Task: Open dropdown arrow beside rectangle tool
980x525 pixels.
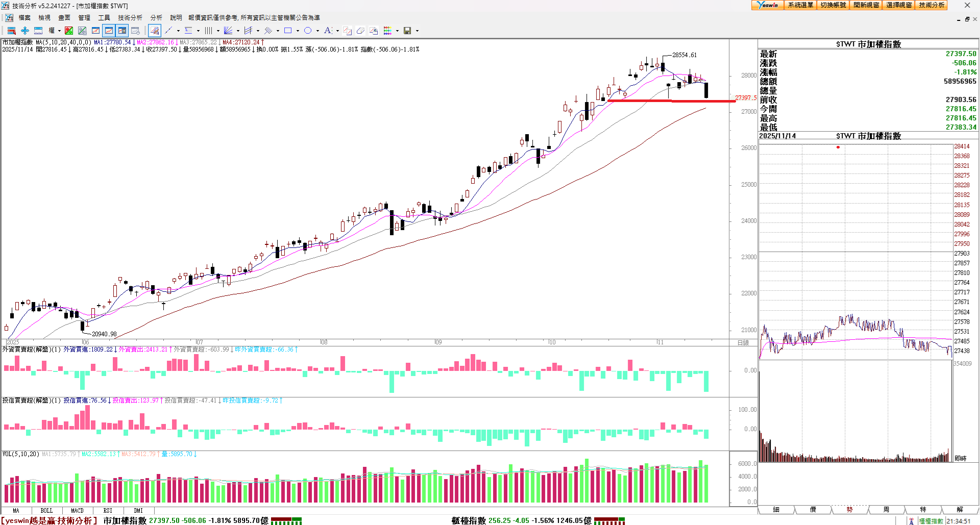Action: pos(298,31)
